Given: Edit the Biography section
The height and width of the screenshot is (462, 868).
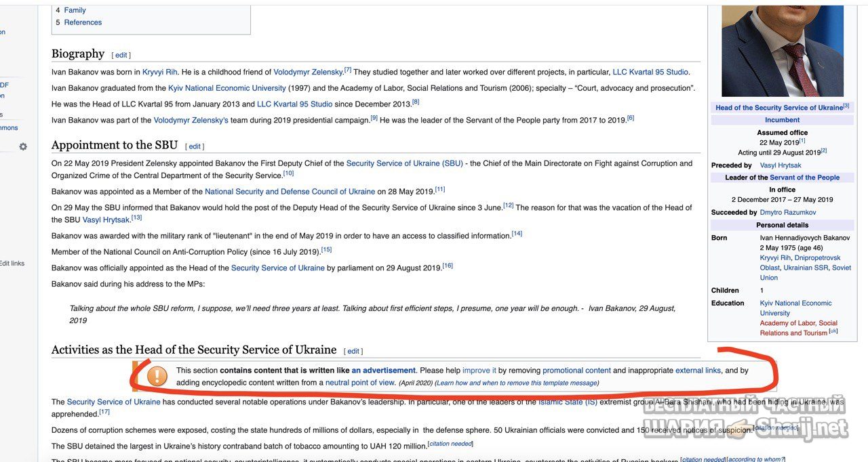Looking at the screenshot, I should (x=121, y=56).
